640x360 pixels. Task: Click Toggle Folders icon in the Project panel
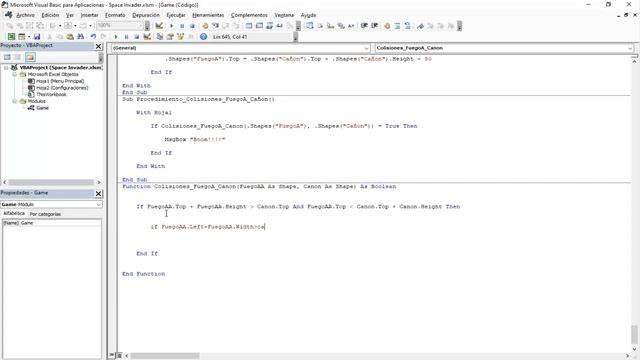[x=30, y=57]
